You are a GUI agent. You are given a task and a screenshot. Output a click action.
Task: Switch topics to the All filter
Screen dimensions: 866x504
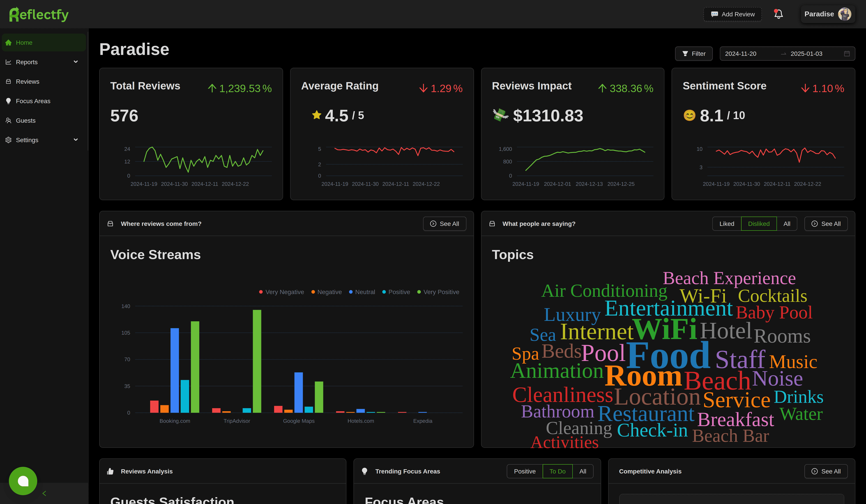[787, 224]
